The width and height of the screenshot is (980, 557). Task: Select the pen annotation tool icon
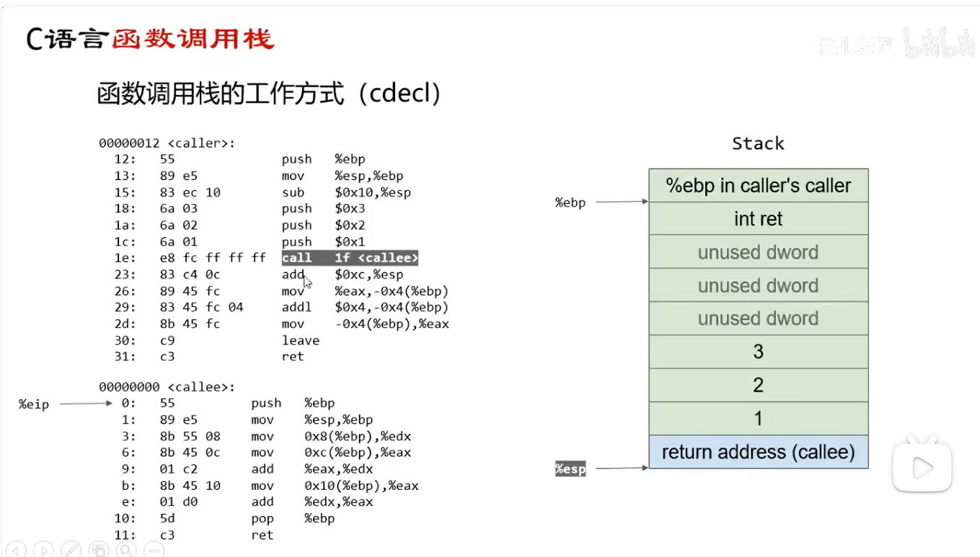point(71,549)
